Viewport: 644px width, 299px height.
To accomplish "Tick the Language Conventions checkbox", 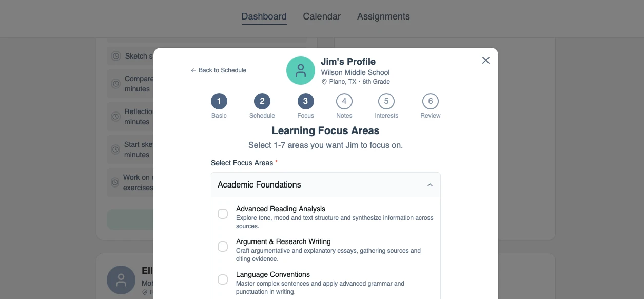I will click(223, 279).
